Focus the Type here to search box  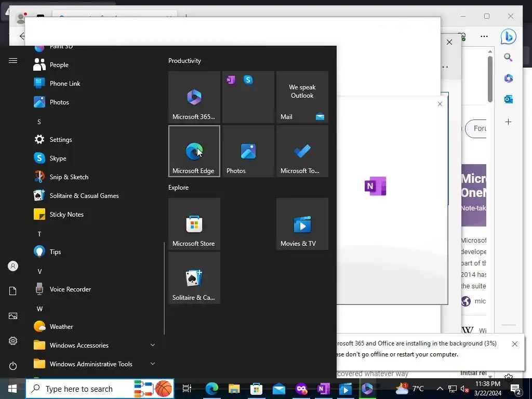[x=100, y=389]
